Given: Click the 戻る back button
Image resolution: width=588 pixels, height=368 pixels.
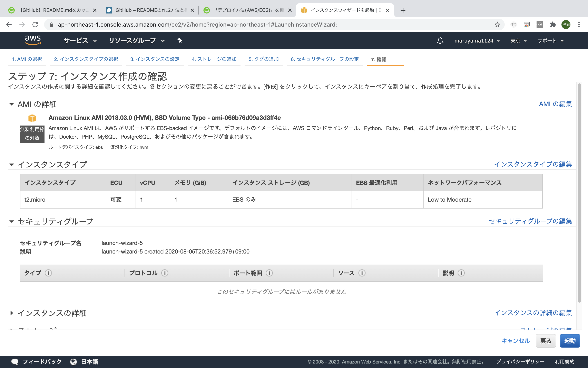Looking at the screenshot, I should click(x=546, y=341).
